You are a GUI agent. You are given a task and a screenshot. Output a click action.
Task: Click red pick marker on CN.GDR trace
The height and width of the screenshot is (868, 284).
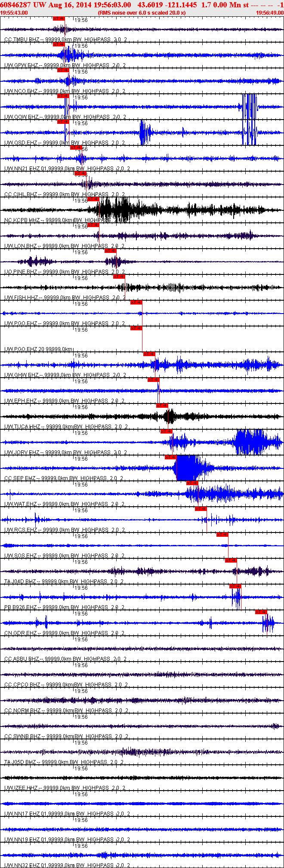point(261,612)
